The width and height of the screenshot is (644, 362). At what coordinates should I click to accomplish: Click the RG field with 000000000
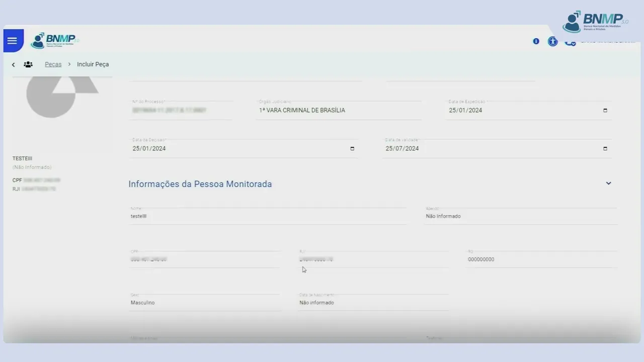(542, 259)
